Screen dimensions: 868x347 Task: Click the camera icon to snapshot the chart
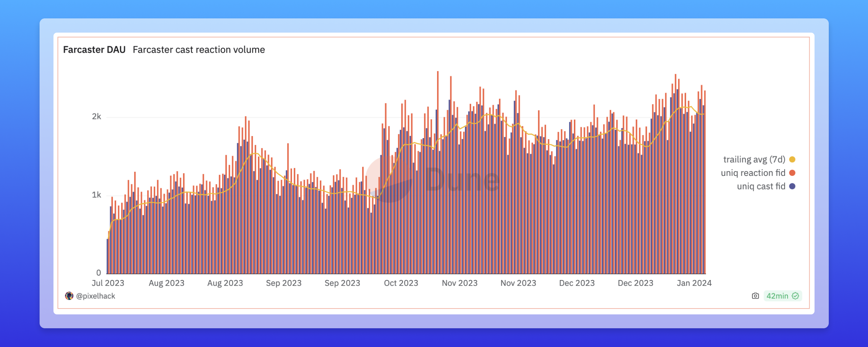(756, 296)
